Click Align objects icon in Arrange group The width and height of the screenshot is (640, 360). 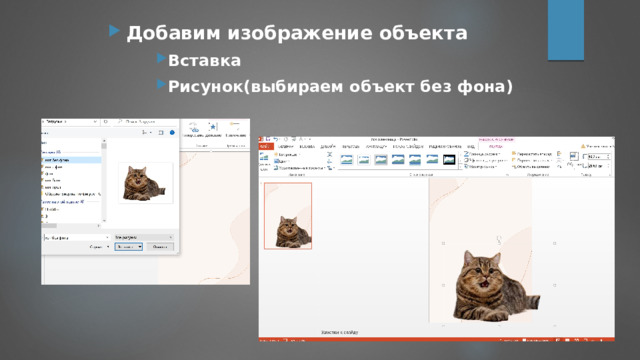[560, 154]
